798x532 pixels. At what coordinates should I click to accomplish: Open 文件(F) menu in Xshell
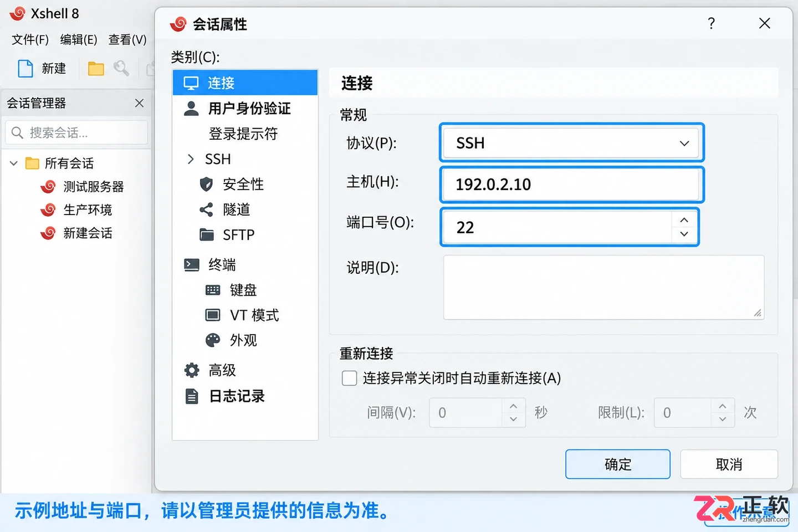click(30, 40)
